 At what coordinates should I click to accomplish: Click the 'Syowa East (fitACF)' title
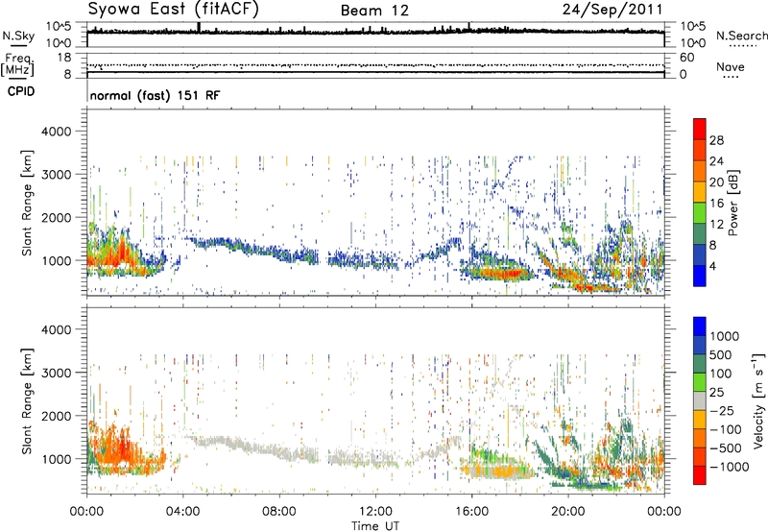(x=174, y=10)
